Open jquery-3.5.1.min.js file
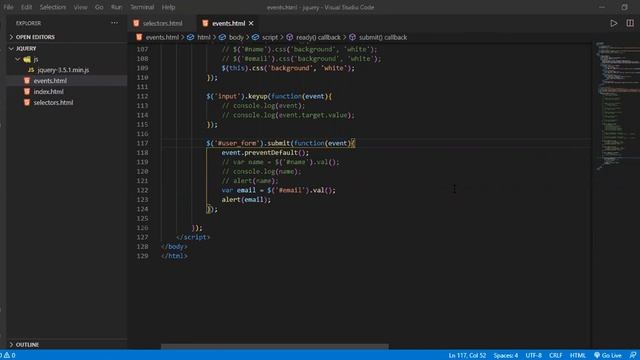 point(63,70)
